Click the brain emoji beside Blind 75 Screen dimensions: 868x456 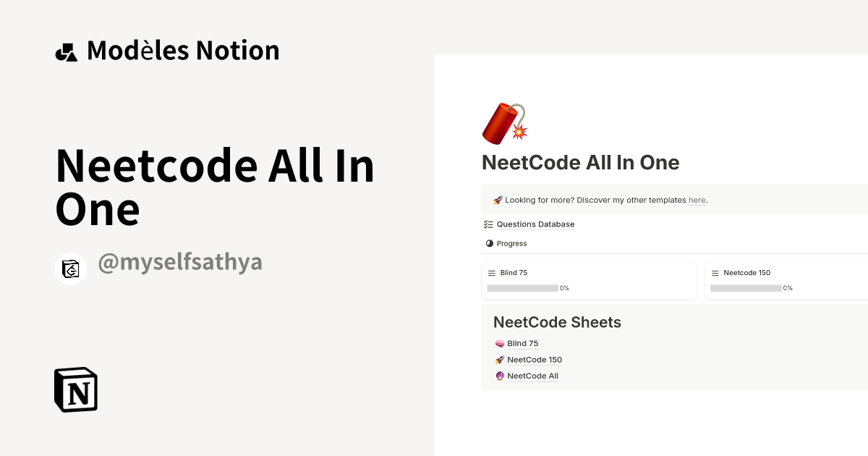(x=499, y=344)
